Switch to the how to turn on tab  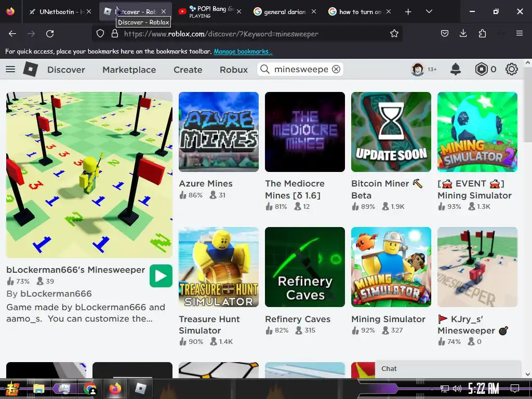coord(359,12)
